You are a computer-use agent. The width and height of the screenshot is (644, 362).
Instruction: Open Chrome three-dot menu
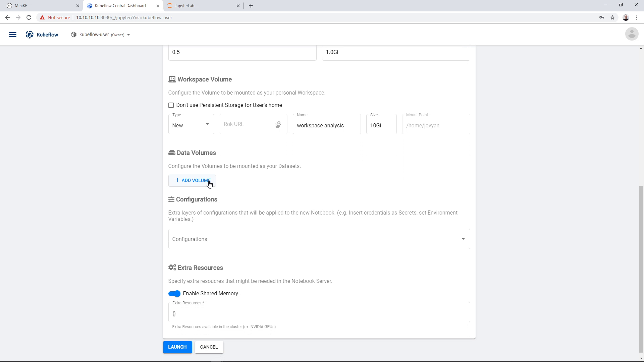637,17
